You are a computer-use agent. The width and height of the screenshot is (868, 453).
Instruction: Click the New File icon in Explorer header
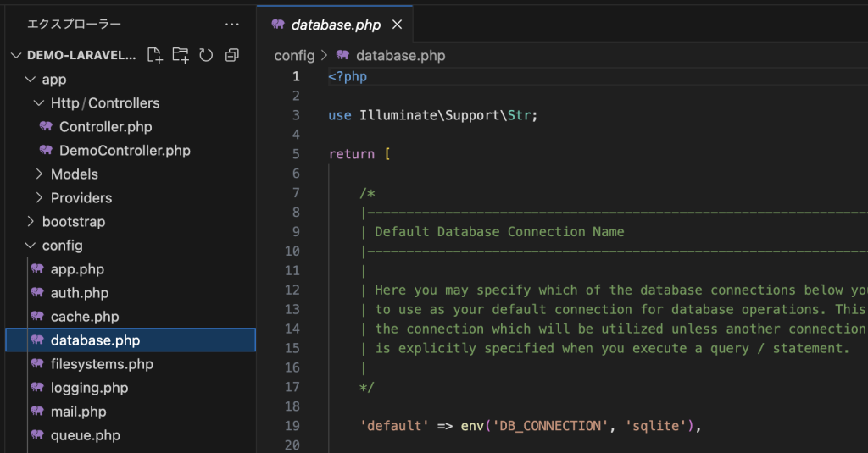[154, 55]
